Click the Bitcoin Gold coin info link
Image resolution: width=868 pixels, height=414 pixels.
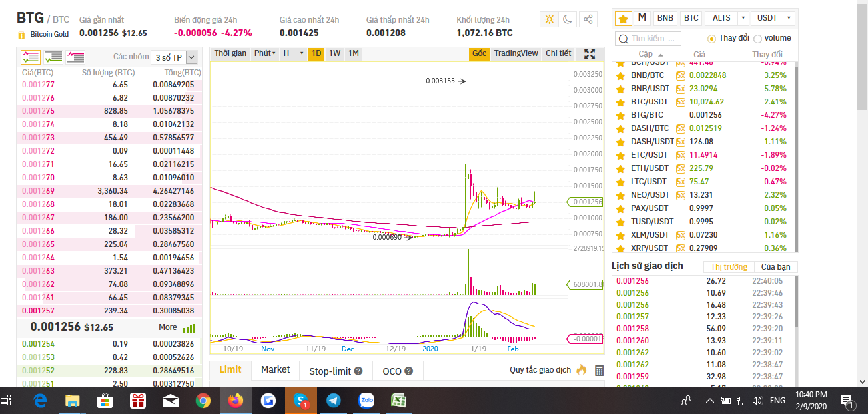point(49,34)
